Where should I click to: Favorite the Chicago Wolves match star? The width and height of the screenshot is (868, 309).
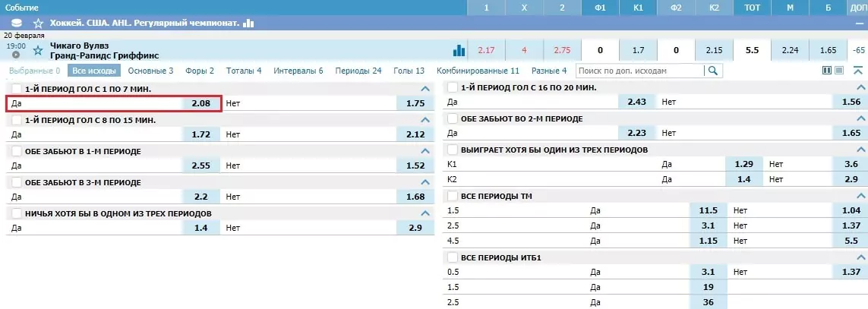coord(38,50)
